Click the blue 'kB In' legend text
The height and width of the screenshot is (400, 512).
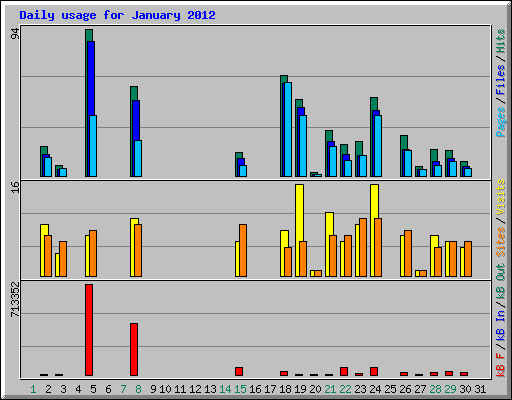tap(500, 325)
